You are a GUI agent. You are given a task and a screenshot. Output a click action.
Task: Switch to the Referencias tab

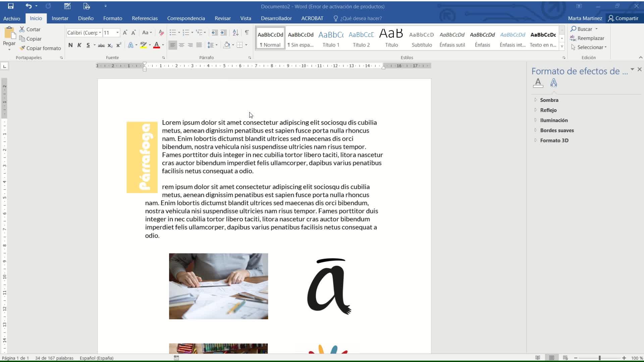pyautogui.click(x=145, y=18)
